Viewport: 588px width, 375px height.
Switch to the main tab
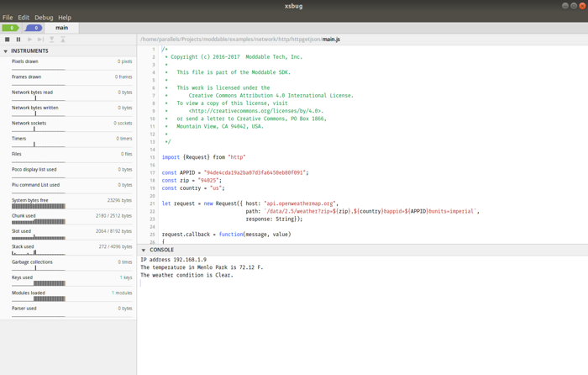pos(62,28)
